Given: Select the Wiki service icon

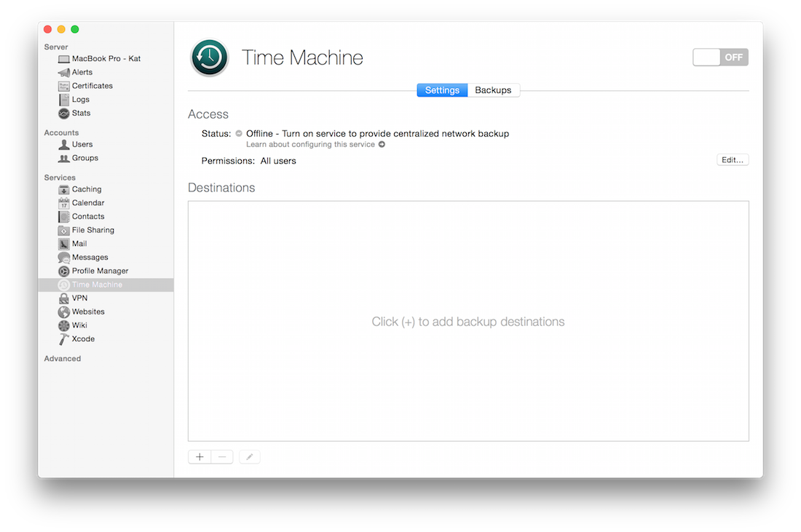Looking at the screenshot, I should [64, 326].
